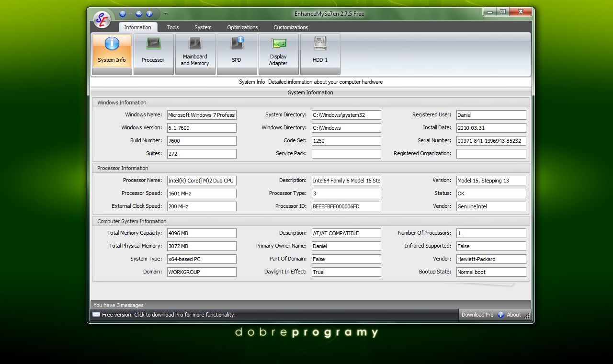Click the 'You have 3 messages' bar

(310, 305)
